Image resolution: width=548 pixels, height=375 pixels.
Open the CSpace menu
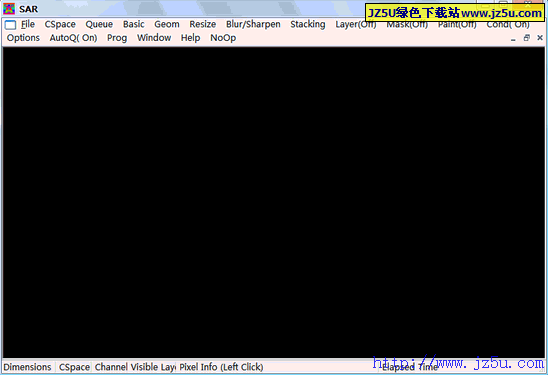coord(60,24)
